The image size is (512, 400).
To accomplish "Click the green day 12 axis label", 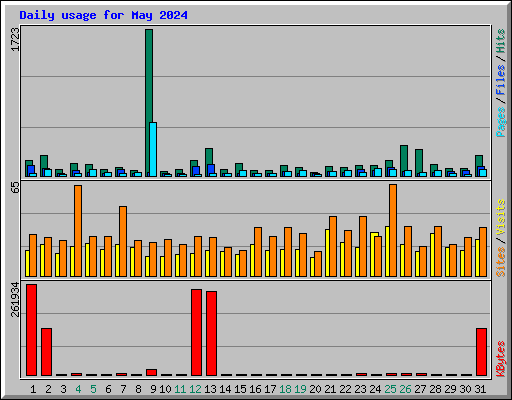I will click(x=195, y=389).
